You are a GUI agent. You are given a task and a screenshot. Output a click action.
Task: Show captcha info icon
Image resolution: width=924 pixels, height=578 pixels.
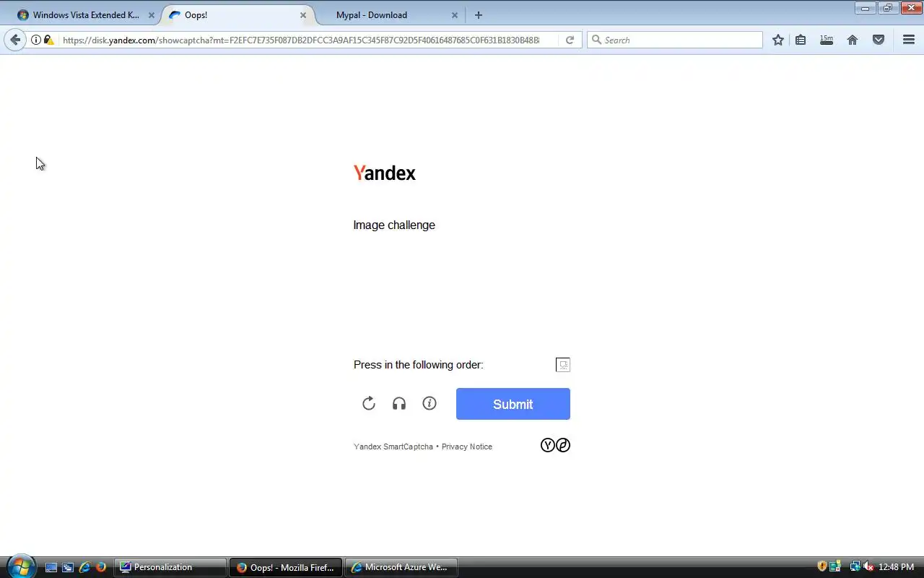click(430, 403)
